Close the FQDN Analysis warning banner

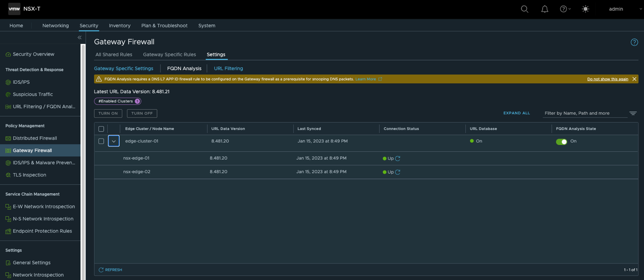(x=634, y=79)
